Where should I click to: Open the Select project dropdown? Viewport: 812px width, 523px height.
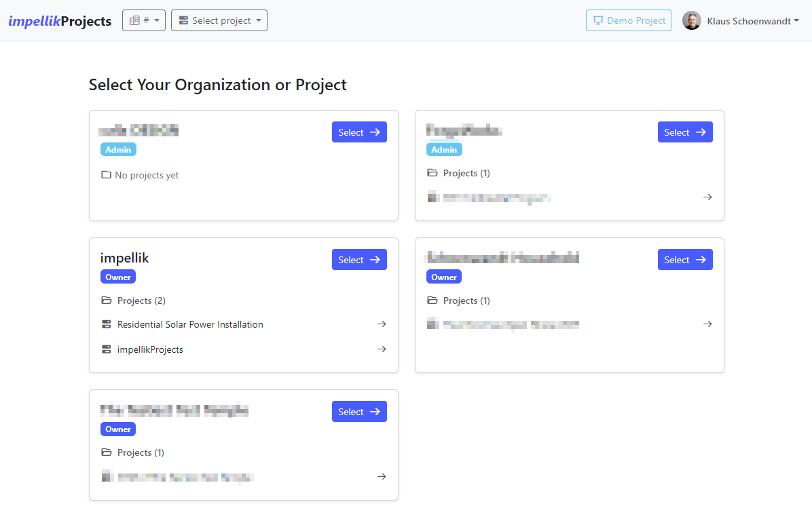point(219,21)
